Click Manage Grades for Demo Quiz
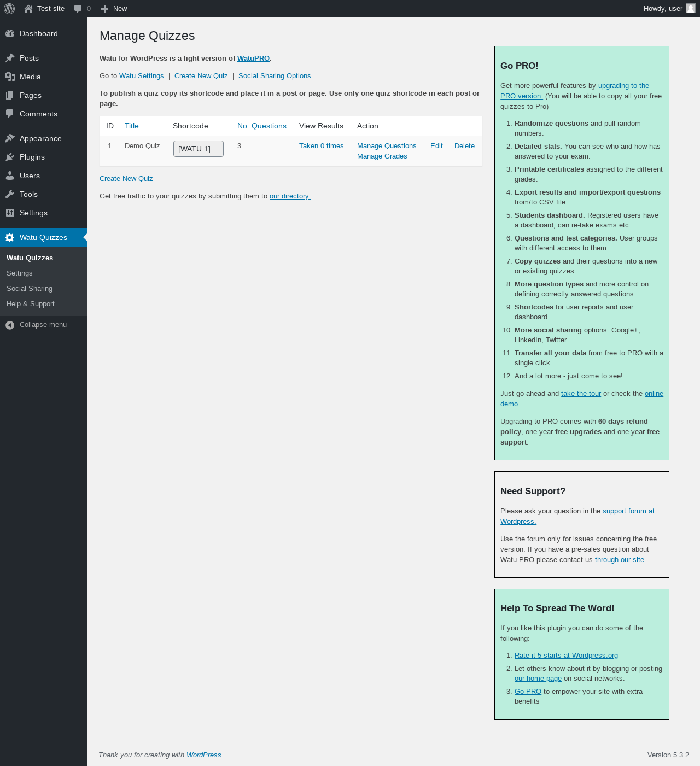 (x=382, y=156)
